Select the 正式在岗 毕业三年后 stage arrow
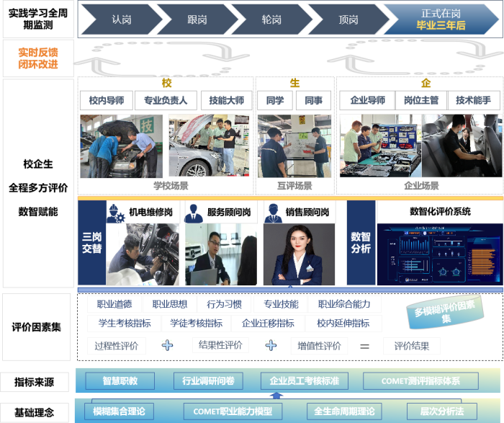 [441, 20]
